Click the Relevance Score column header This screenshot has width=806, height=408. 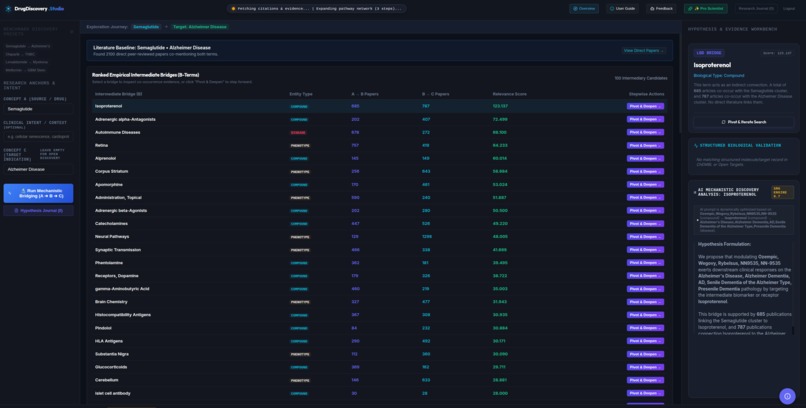[x=509, y=94]
